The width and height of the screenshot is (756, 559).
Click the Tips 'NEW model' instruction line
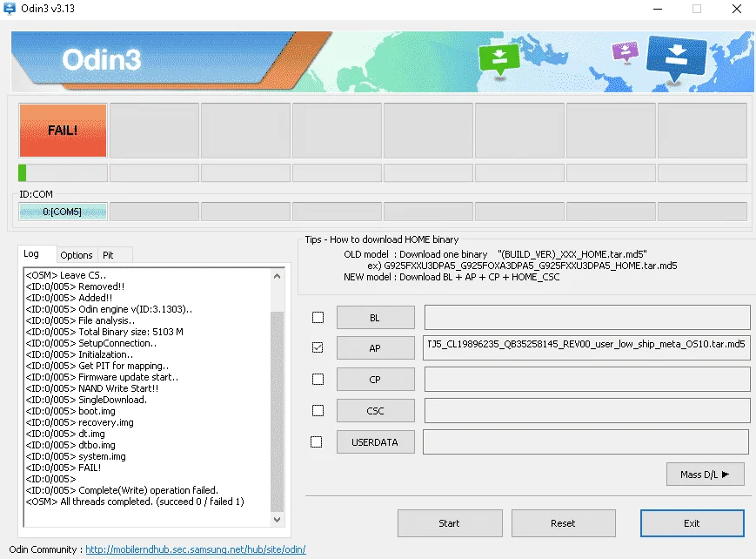coord(452,277)
